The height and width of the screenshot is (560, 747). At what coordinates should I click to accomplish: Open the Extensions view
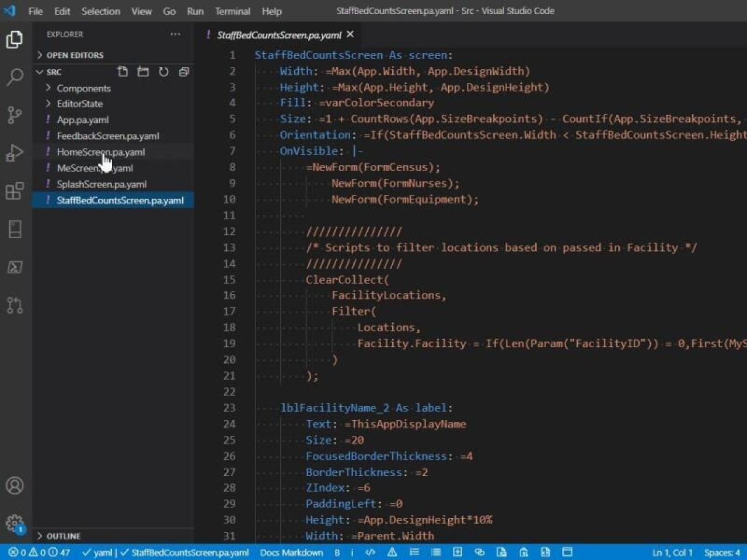[x=15, y=191]
